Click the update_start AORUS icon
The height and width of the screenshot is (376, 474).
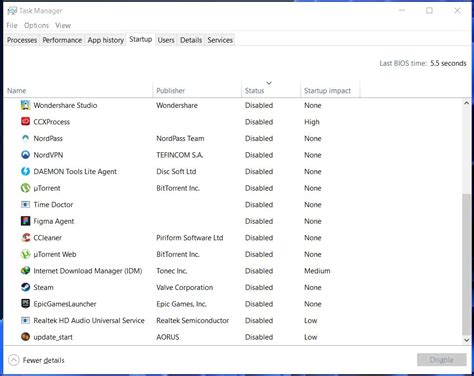pyautogui.click(x=25, y=337)
